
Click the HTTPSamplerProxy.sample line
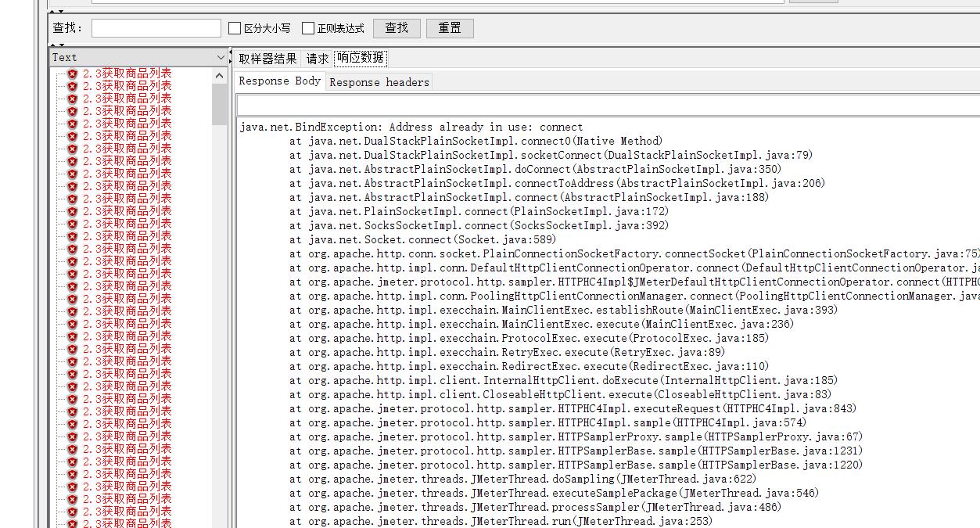(576, 436)
